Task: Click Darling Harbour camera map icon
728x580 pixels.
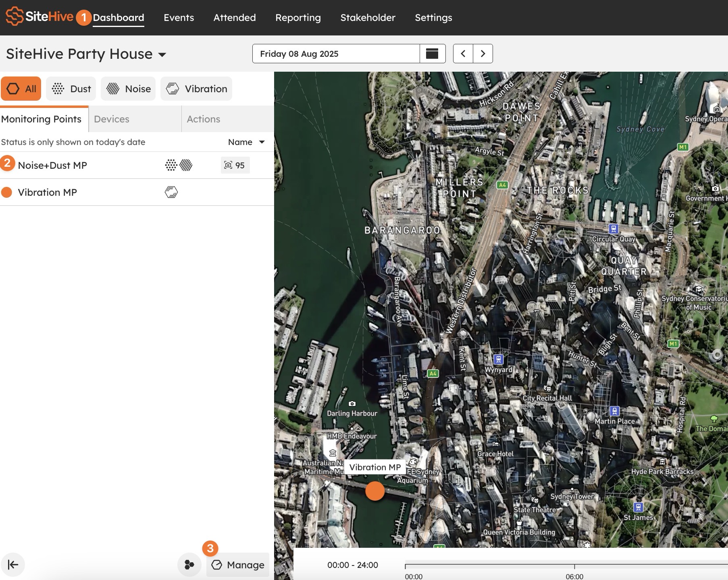Action: pos(352,404)
